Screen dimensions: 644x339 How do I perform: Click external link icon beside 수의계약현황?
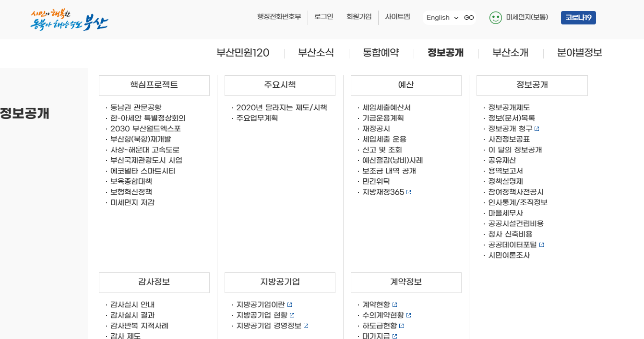pos(409,316)
